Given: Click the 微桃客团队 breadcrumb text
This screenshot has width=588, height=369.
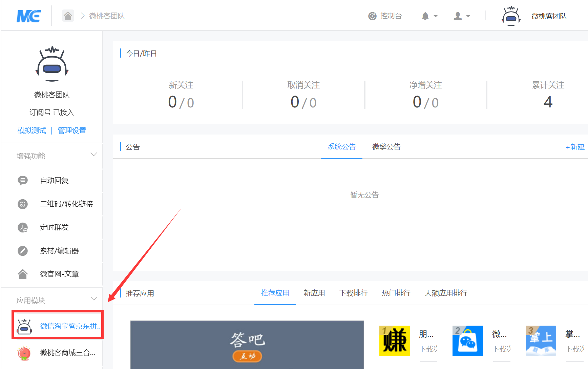Looking at the screenshot, I should 107,16.
